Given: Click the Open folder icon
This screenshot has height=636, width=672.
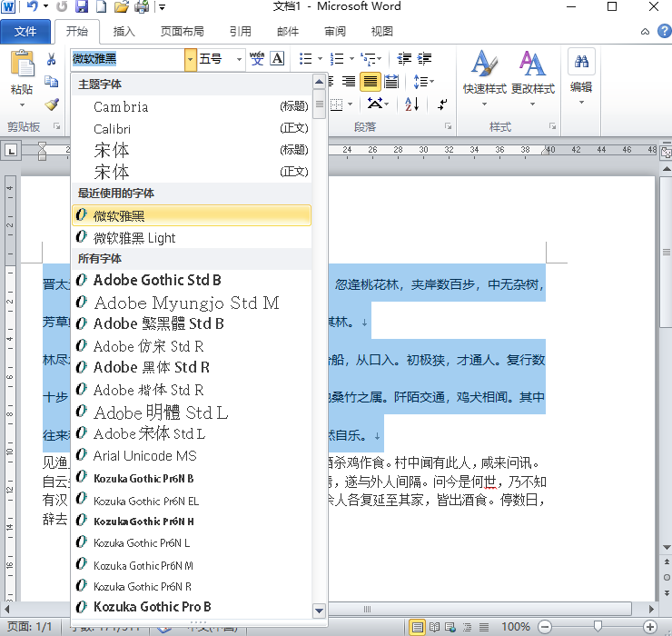Looking at the screenshot, I should pyautogui.click(x=122, y=7).
